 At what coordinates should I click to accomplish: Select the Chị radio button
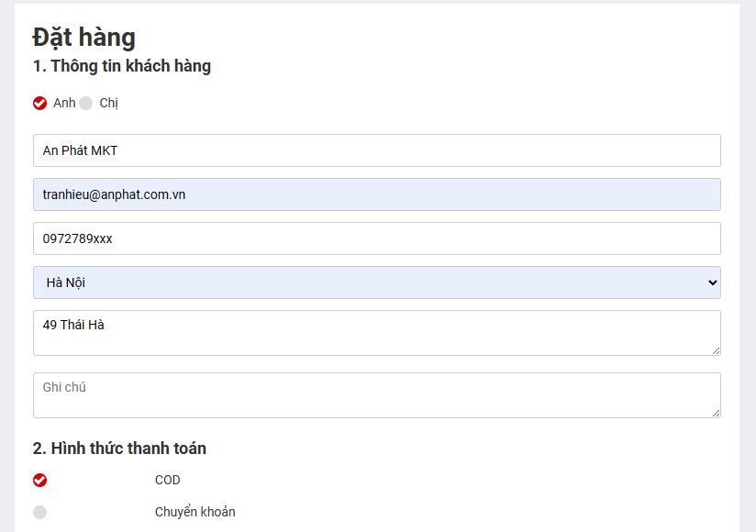coord(86,103)
